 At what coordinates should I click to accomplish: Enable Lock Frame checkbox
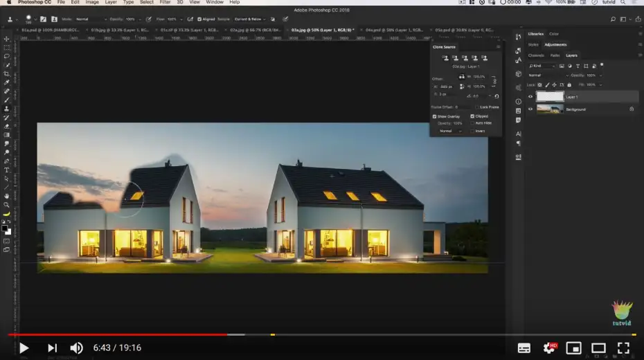tap(477, 107)
